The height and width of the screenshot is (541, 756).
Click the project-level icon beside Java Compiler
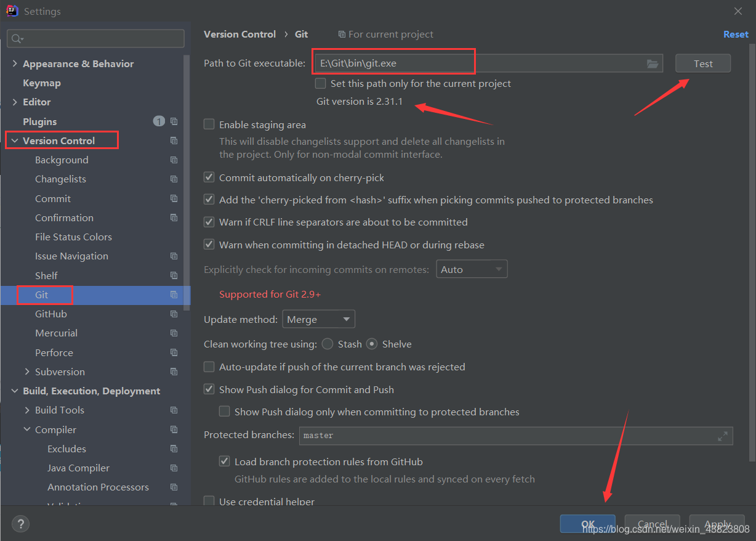174,468
